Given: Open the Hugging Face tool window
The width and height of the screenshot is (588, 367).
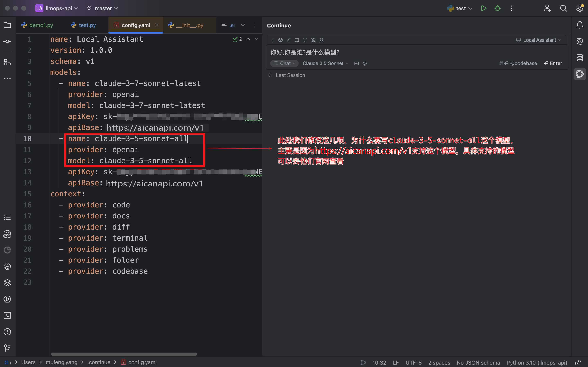Looking at the screenshot, I should click(7, 234).
